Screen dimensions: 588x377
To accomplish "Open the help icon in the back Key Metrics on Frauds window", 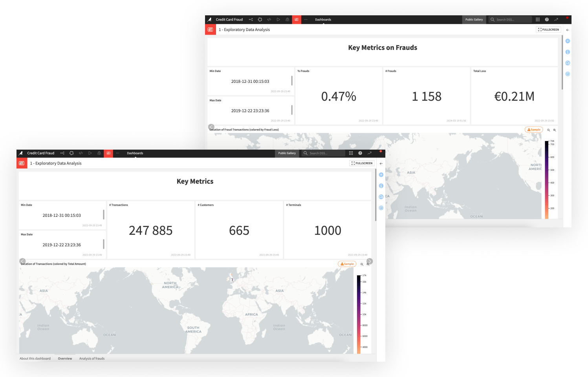I will point(547,19).
